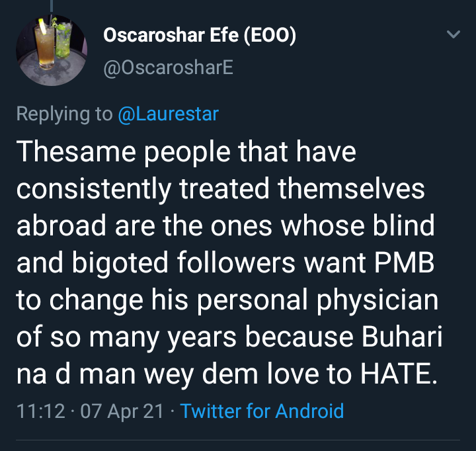Viewport: 476px width, 451px height.
Task: Tap the 'Replying to' label
Action: coord(64,114)
